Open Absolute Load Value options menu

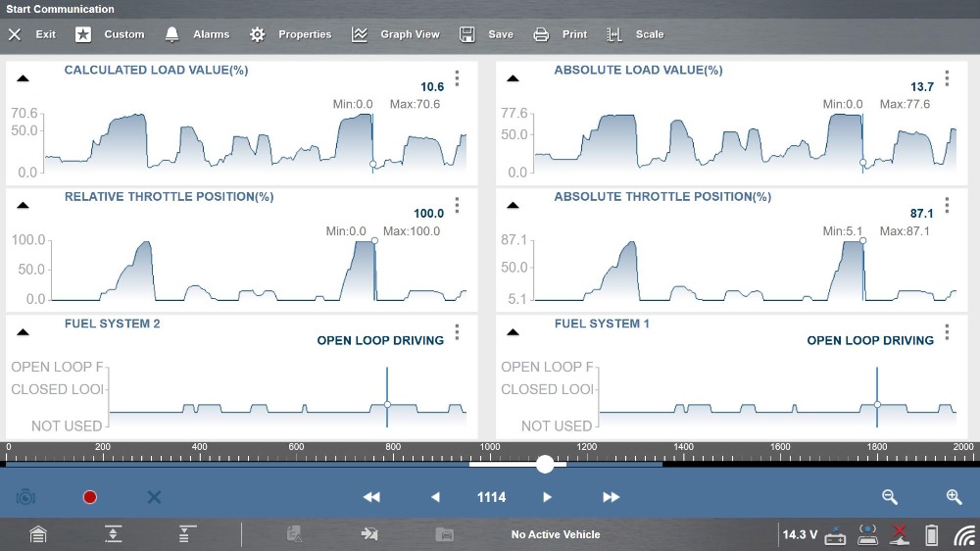pyautogui.click(x=947, y=78)
